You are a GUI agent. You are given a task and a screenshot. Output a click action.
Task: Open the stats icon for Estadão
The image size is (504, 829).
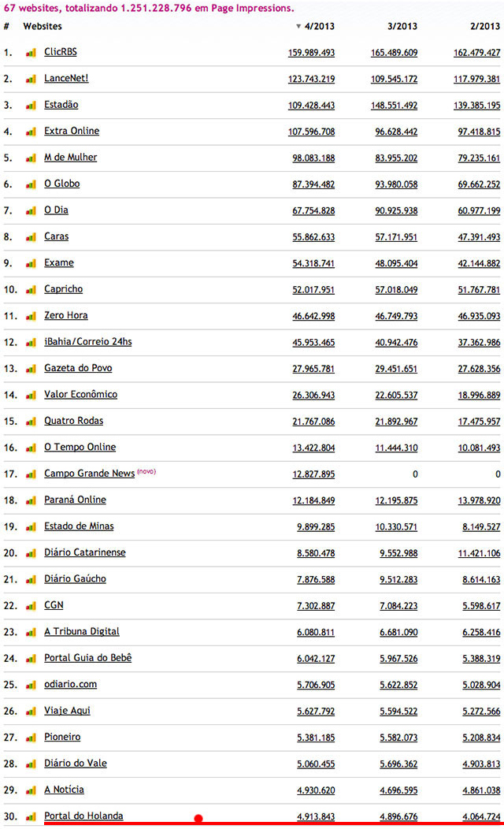(31, 106)
